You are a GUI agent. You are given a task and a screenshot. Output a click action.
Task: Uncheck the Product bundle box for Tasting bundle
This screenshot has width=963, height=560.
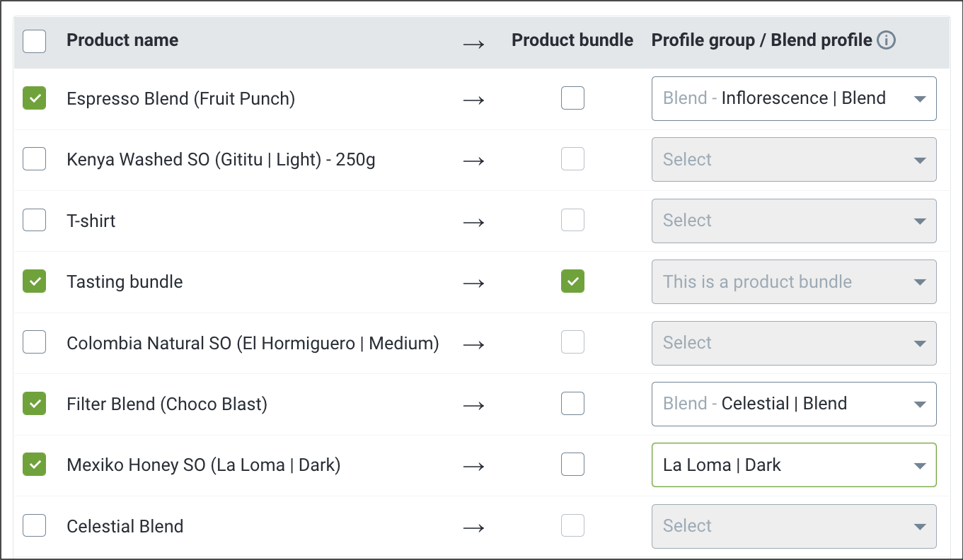(573, 281)
